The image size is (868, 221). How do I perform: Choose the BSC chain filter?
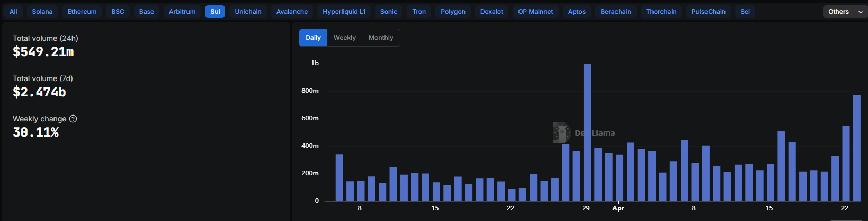[118, 12]
